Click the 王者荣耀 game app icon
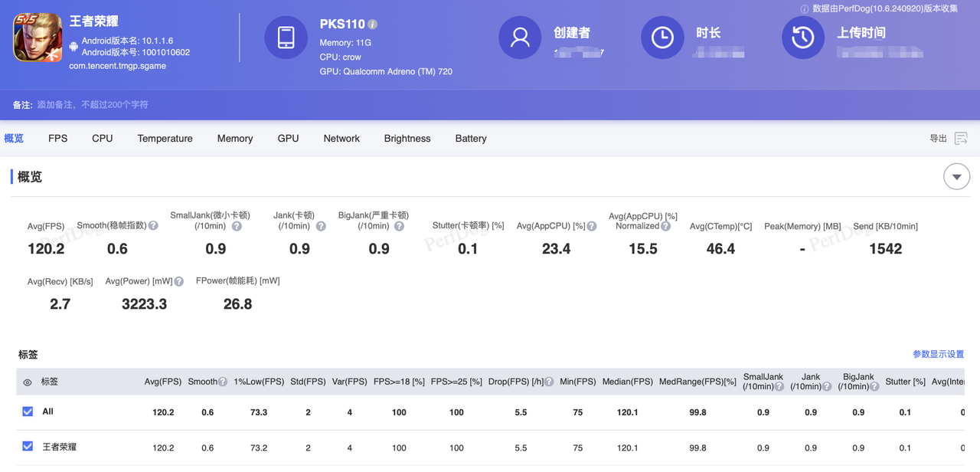 pyautogui.click(x=38, y=38)
